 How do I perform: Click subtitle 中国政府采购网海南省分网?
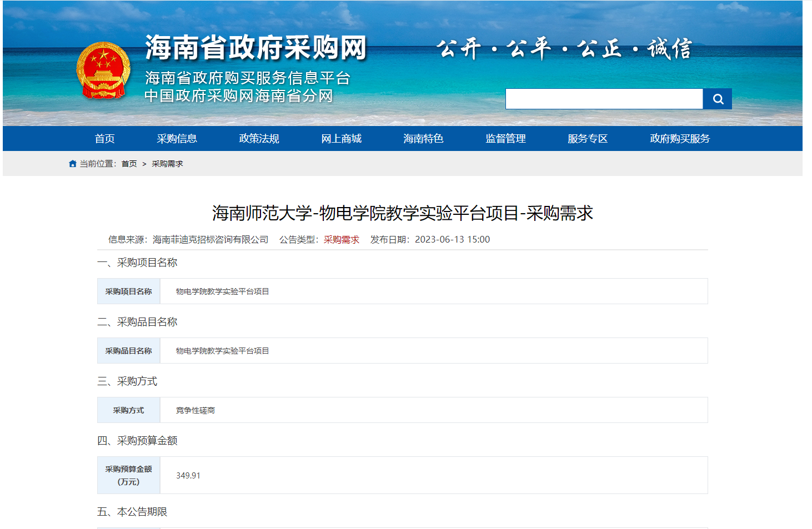[239, 96]
